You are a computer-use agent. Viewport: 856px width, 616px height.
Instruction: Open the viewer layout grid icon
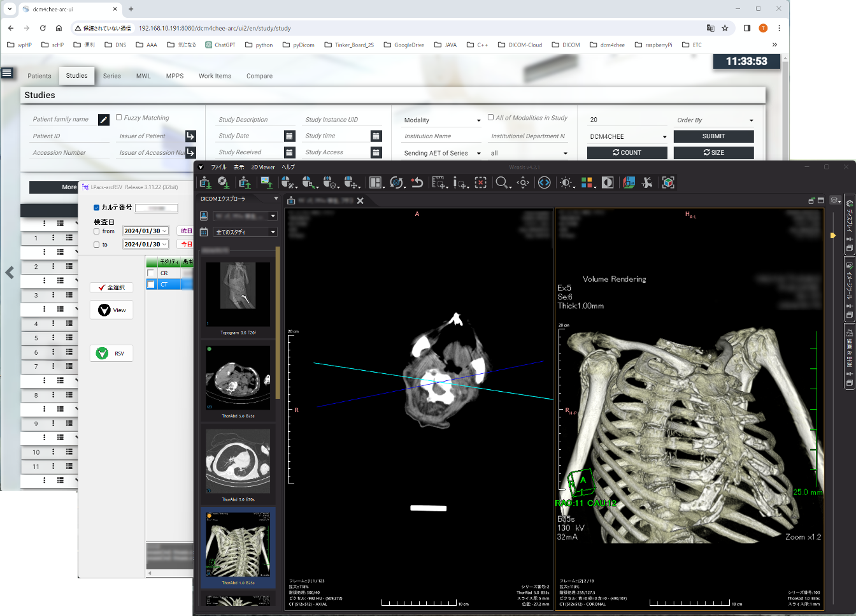pos(376,183)
